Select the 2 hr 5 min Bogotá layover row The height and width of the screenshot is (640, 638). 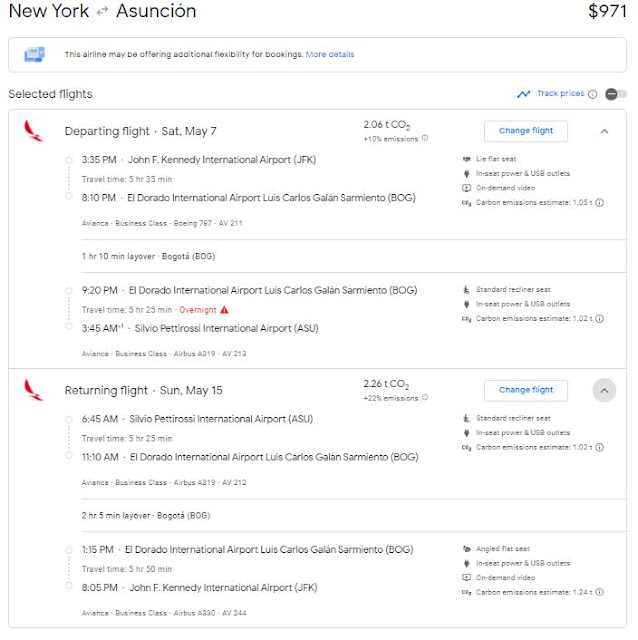[353, 516]
